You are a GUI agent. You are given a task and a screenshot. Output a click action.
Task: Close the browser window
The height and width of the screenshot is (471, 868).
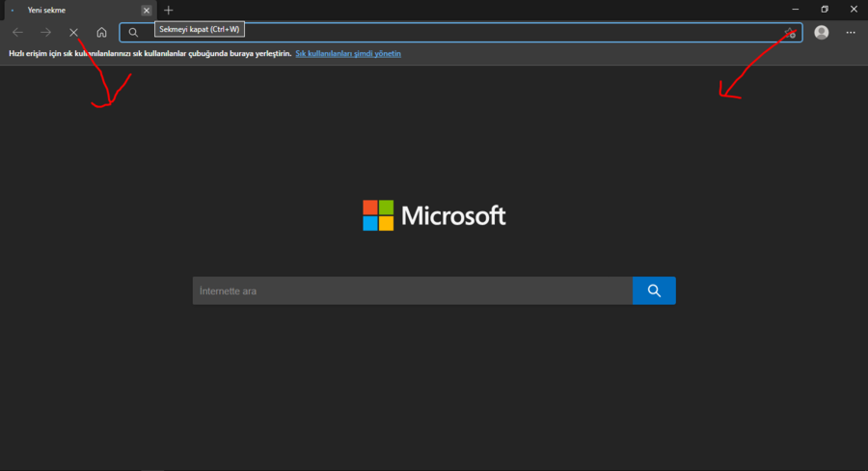point(854,10)
